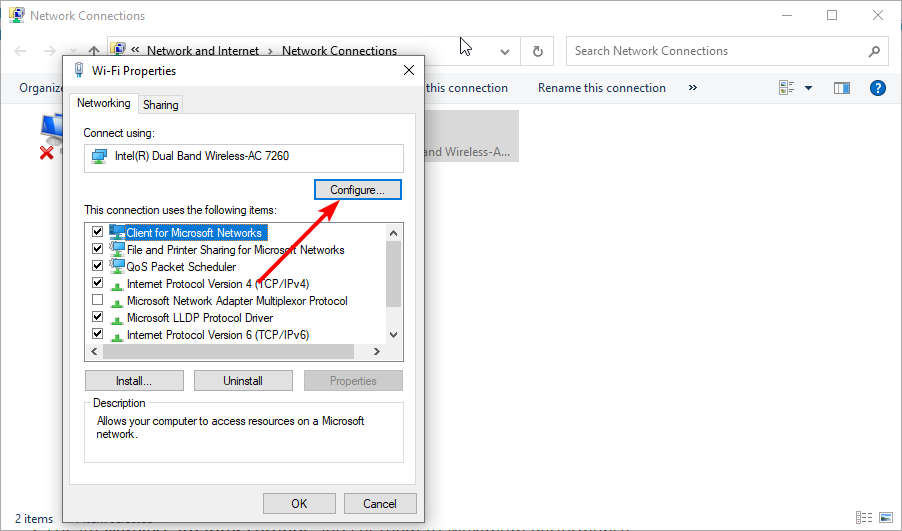Screen dimensions: 902x531
Task: Select the QoS Packet Scheduler item icon
Action: (x=117, y=267)
